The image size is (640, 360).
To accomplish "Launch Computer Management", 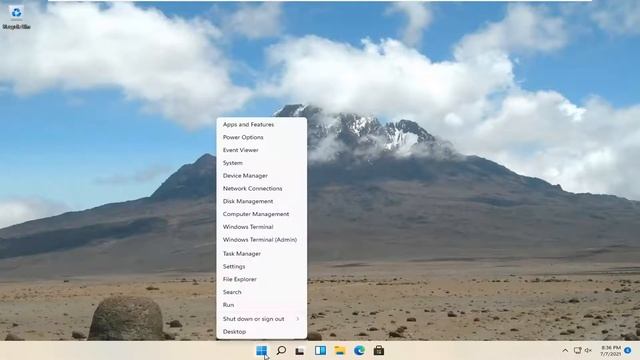I will pos(262,214).
